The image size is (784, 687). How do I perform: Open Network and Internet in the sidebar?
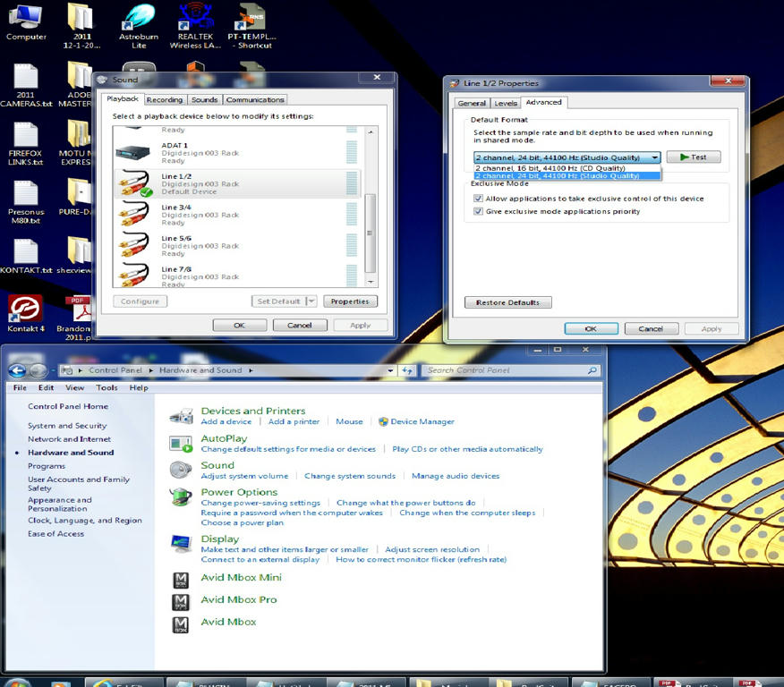70,439
